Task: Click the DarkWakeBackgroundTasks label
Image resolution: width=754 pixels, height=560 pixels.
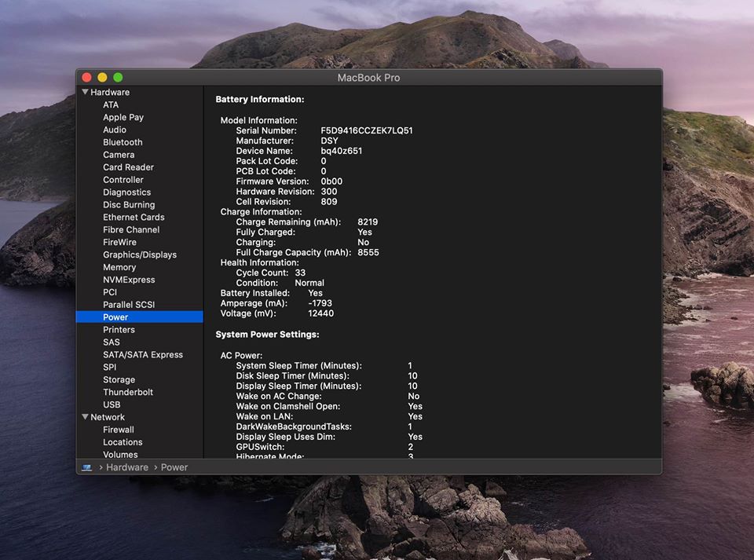Action: click(x=294, y=426)
